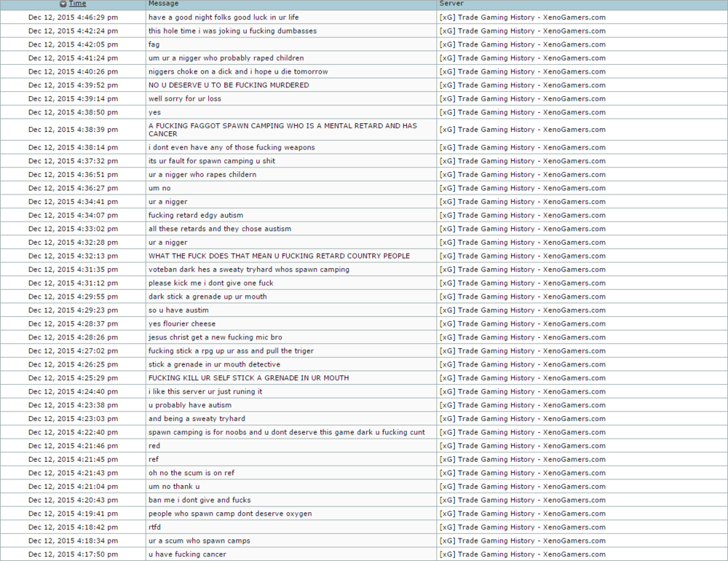The height and width of the screenshot is (561, 728).
Task: Click the Server column header
Action: pos(451,3)
